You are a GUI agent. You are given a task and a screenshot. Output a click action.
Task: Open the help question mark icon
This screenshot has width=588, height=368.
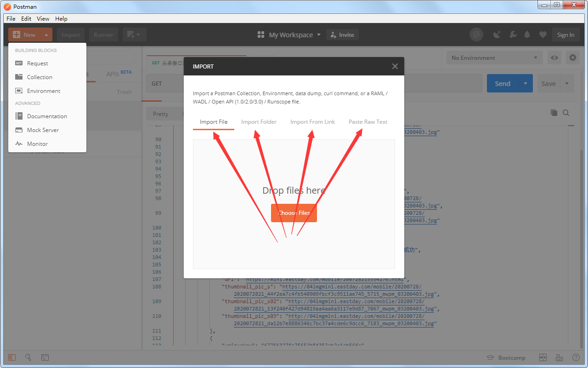pyautogui.click(x=576, y=357)
